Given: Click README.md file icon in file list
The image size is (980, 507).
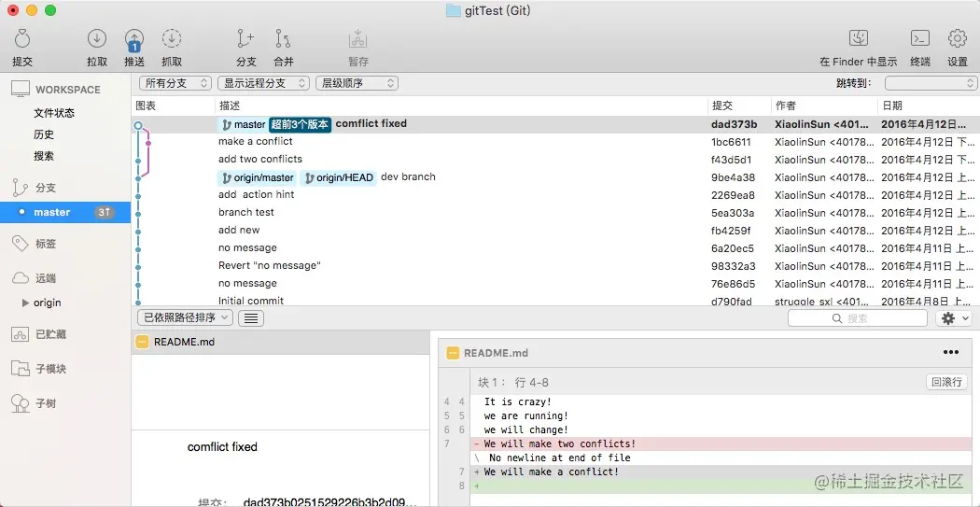Looking at the screenshot, I should [x=143, y=342].
